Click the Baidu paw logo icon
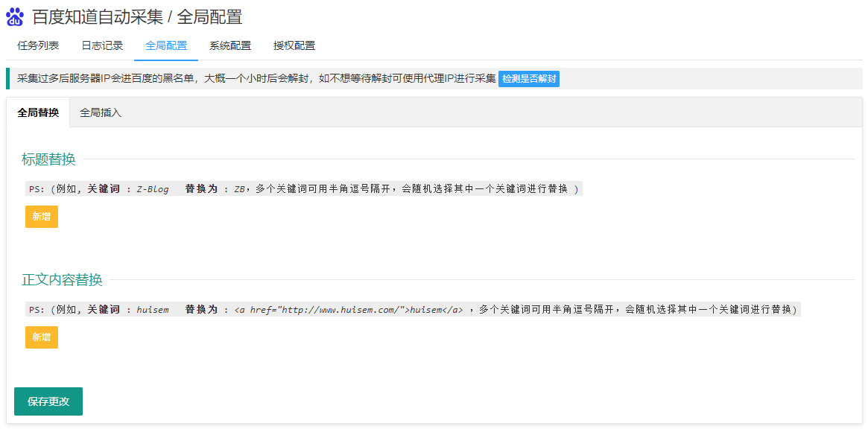The height and width of the screenshot is (429, 868). pos(15,17)
